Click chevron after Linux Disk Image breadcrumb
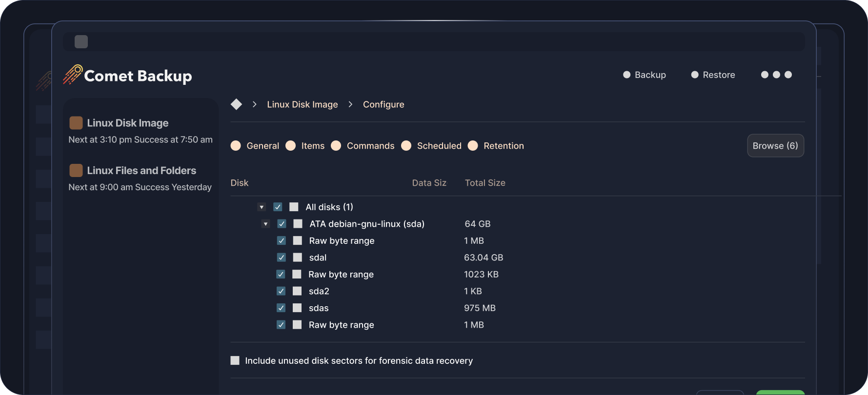This screenshot has height=395, width=868. click(x=350, y=104)
